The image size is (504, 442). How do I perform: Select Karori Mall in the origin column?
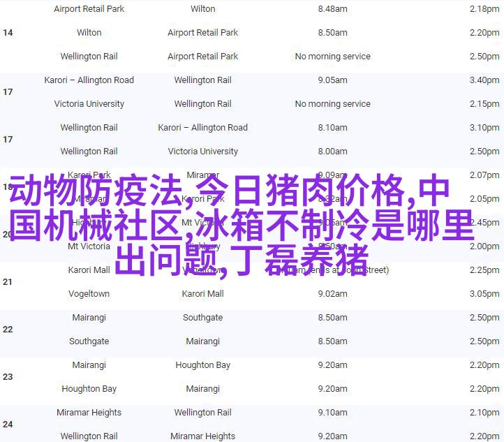click(x=89, y=270)
